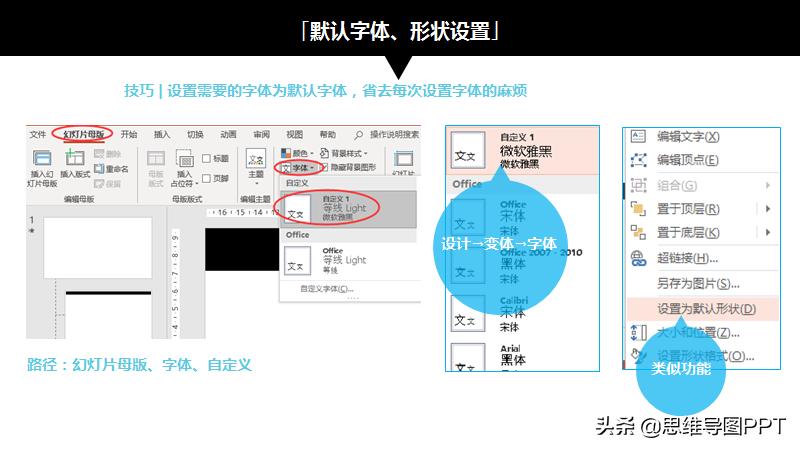
Task: Switch to the 切换 tab
Action: [x=195, y=134]
